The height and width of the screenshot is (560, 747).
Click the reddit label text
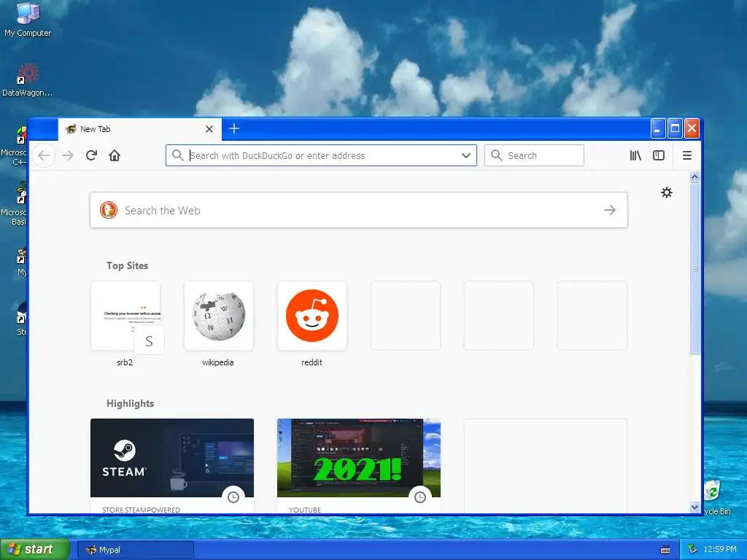[x=311, y=362]
